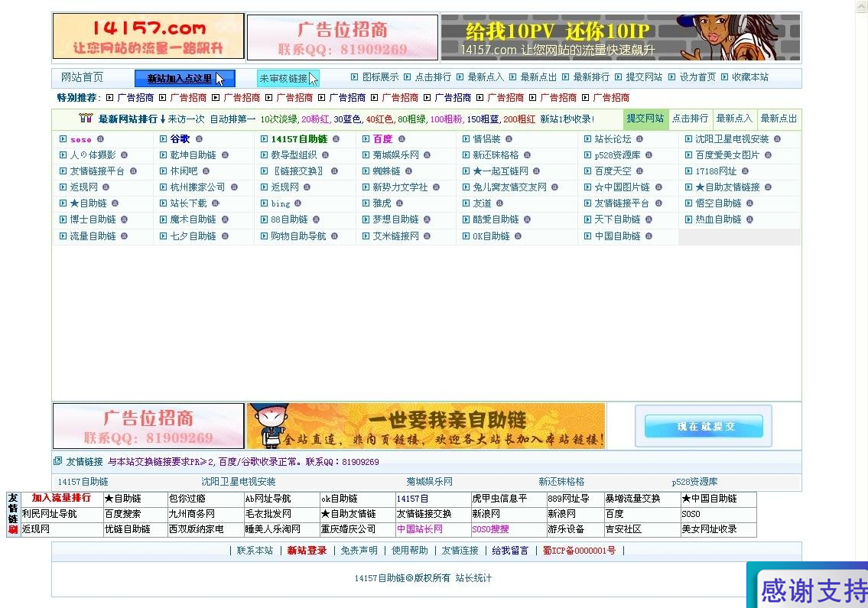
Task: Open 图标展示 in the navigation bar
Action: pyautogui.click(x=380, y=77)
